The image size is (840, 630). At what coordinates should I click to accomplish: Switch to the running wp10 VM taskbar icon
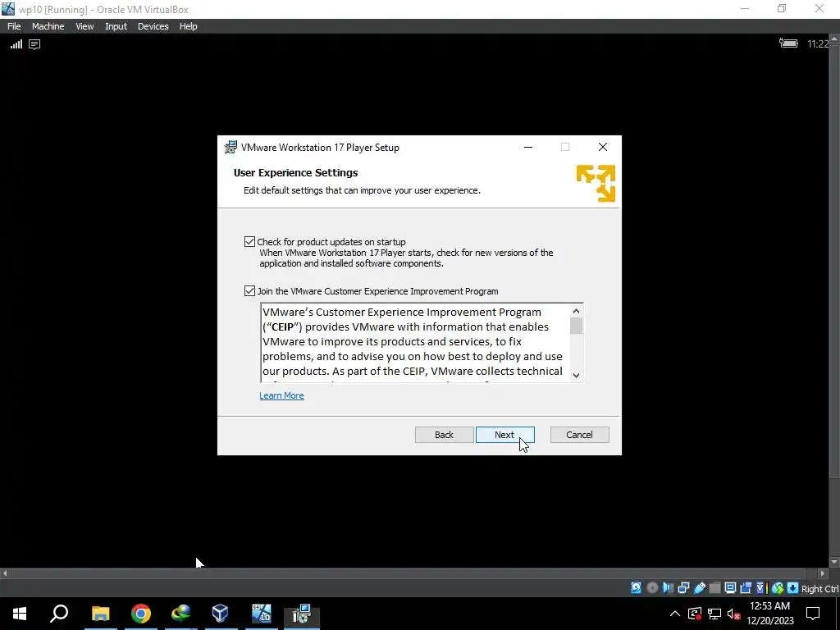coord(262,614)
